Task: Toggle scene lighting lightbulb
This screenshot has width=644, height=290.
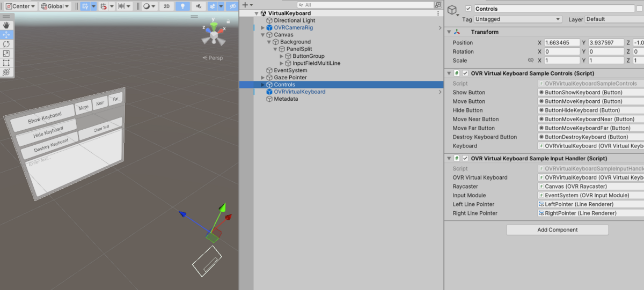Action: 182,6
